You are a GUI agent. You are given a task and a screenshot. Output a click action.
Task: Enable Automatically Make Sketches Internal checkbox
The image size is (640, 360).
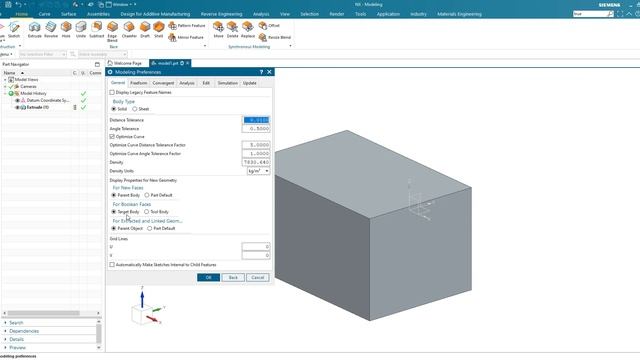click(x=112, y=265)
